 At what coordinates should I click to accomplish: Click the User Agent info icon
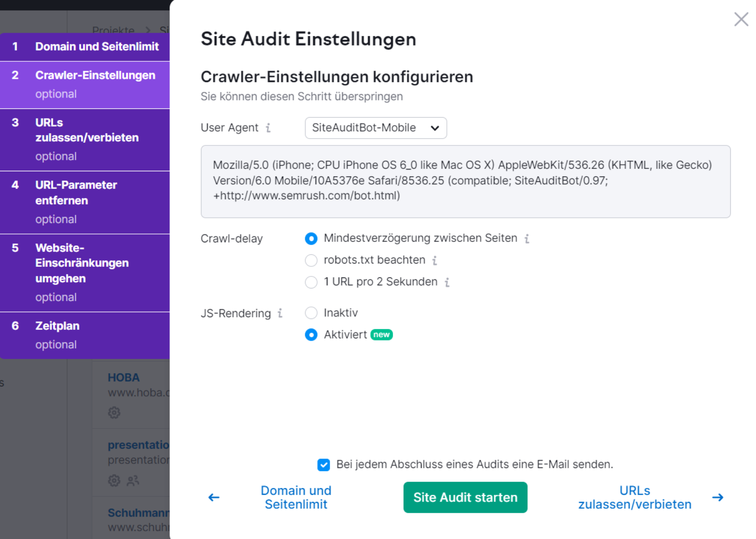[x=268, y=128]
